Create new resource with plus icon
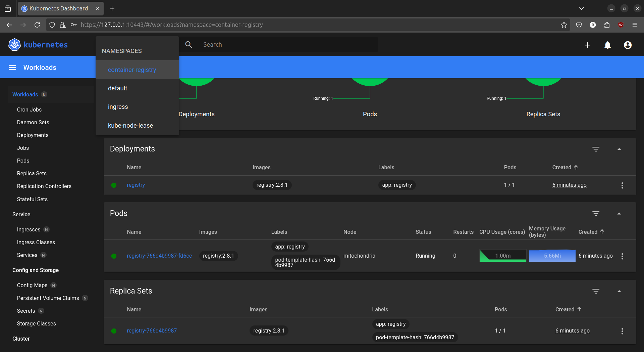 click(x=587, y=45)
